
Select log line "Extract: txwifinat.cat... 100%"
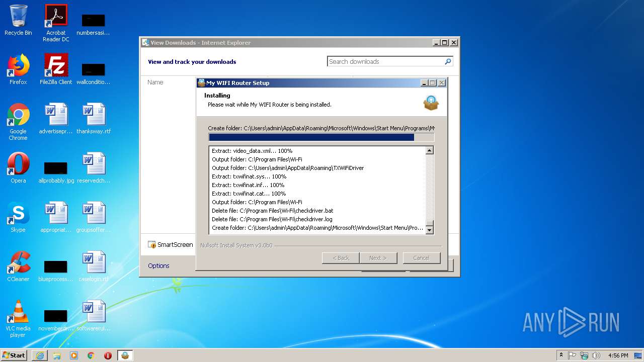point(249,194)
